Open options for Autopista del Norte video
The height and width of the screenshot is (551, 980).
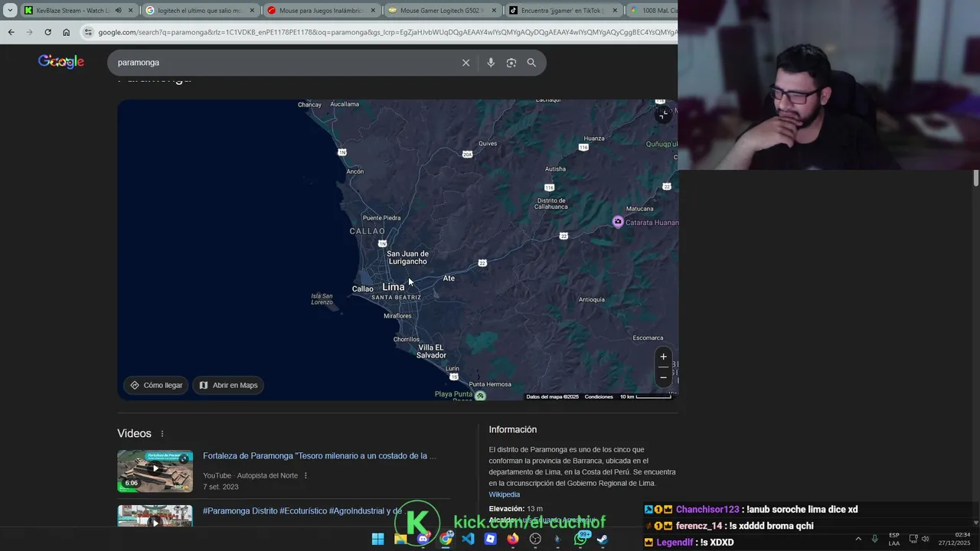tap(305, 475)
